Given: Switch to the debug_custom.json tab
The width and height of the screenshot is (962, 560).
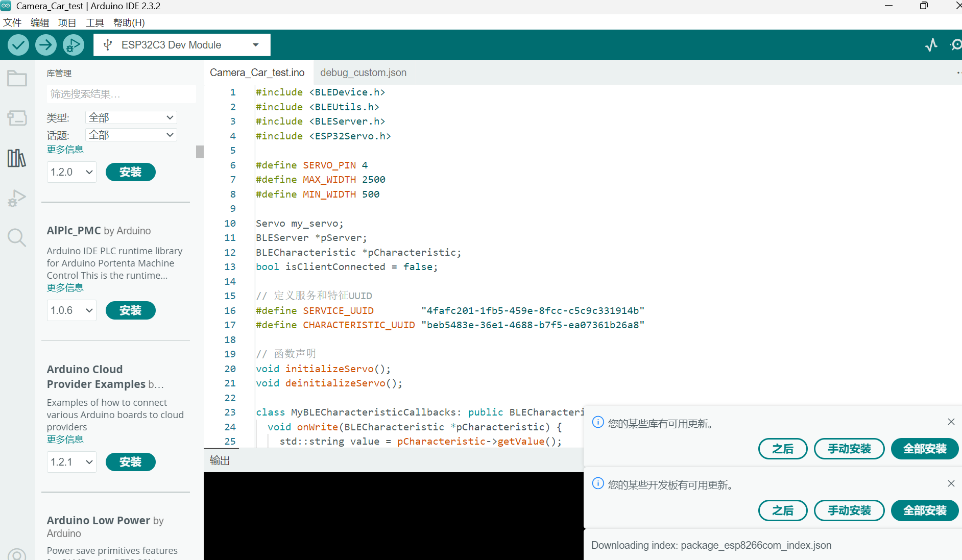Looking at the screenshot, I should 364,72.
